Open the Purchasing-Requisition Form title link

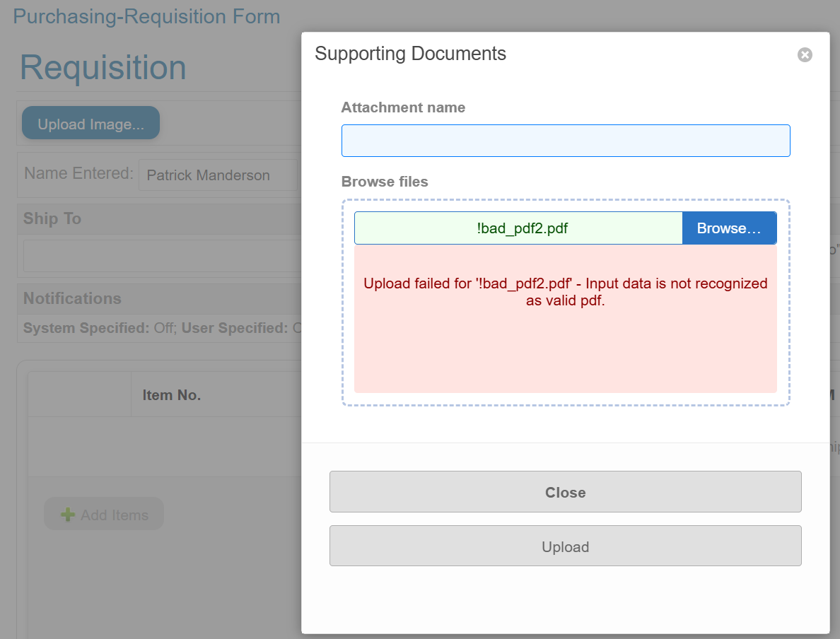tap(146, 16)
